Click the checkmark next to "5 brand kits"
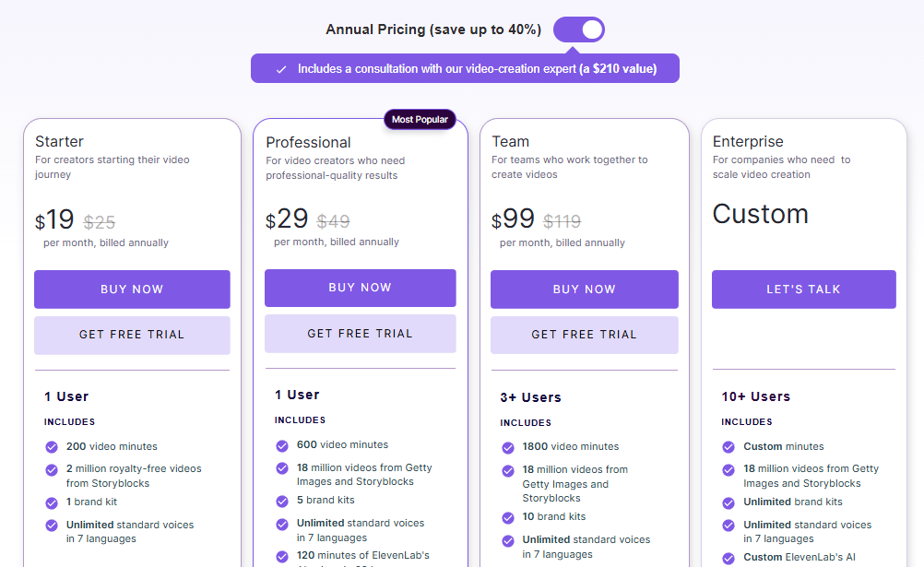Image resolution: width=924 pixels, height=567 pixels. [281, 503]
